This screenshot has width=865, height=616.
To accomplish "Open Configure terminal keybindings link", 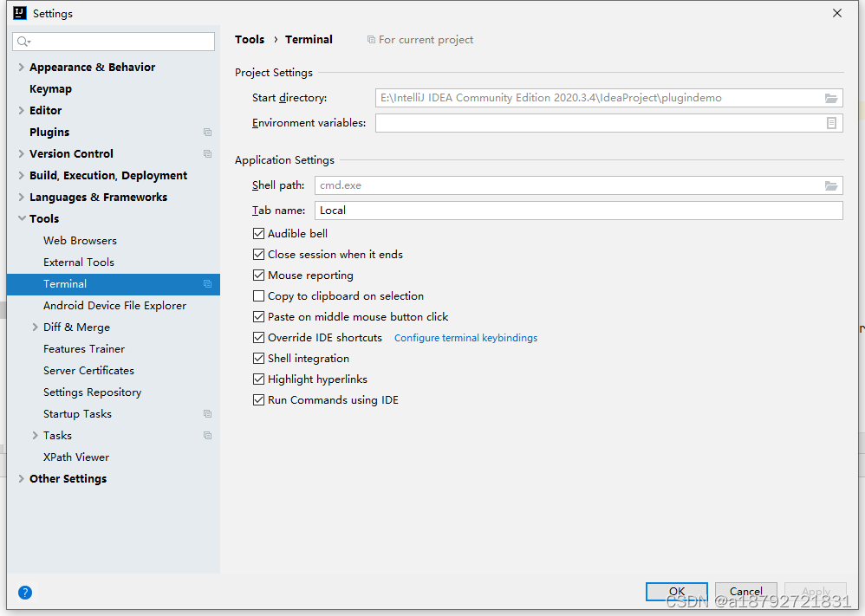I will 465,338.
